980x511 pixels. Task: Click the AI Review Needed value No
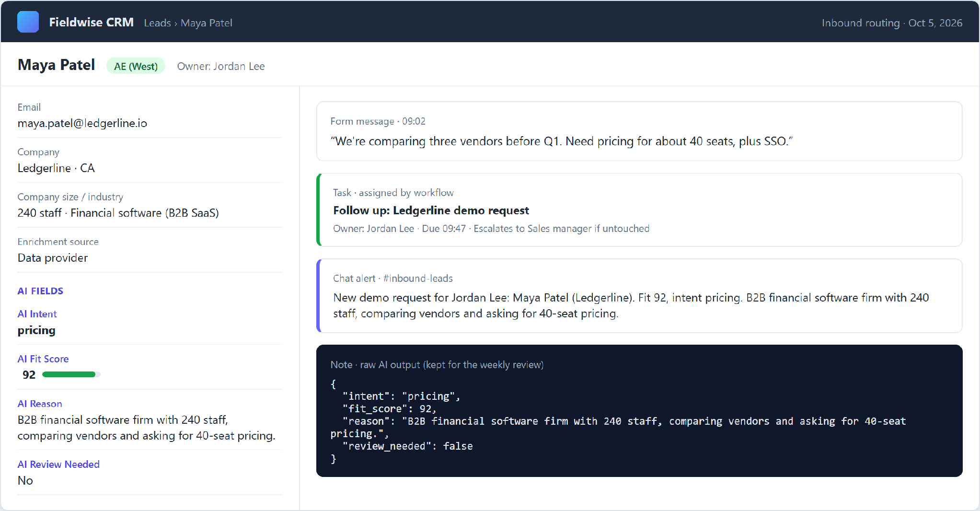point(25,480)
